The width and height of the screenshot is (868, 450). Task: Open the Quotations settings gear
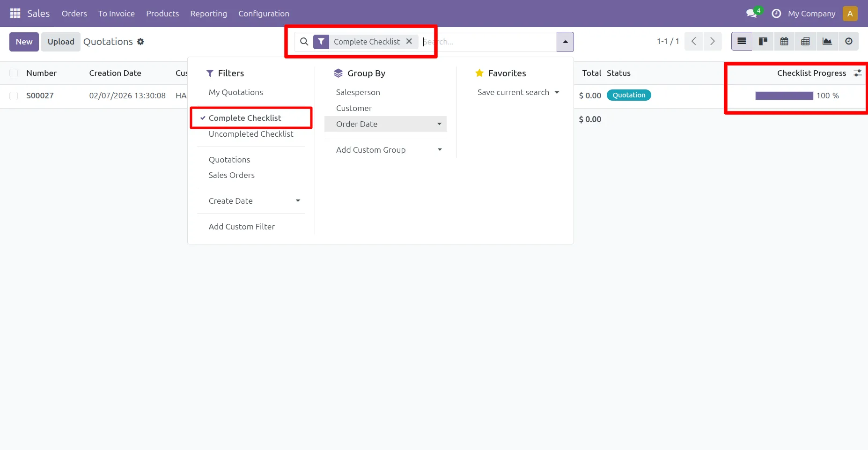tap(140, 42)
